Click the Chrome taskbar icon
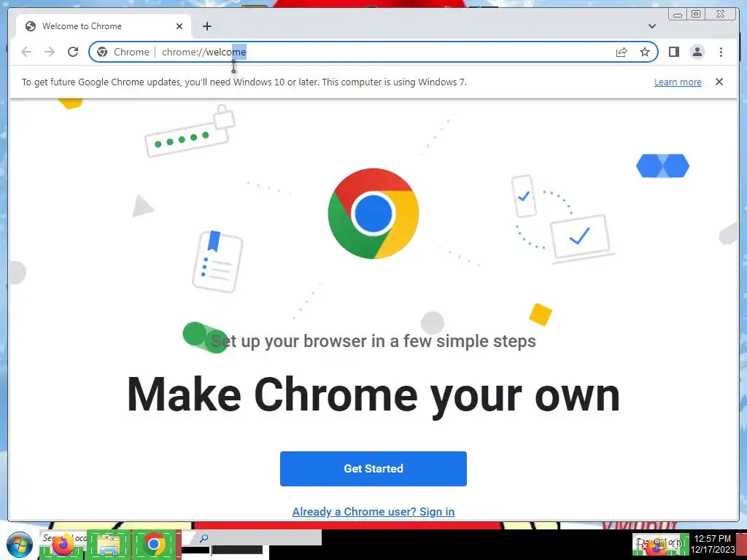Image resolution: width=747 pixels, height=560 pixels. (x=153, y=544)
